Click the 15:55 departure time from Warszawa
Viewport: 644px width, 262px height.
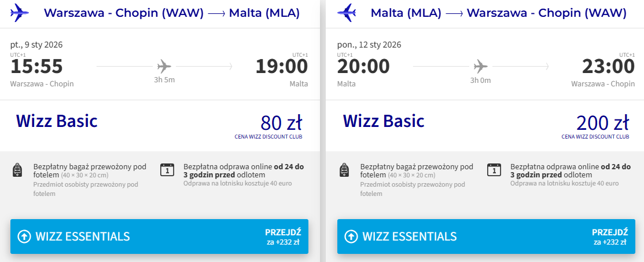(36, 66)
